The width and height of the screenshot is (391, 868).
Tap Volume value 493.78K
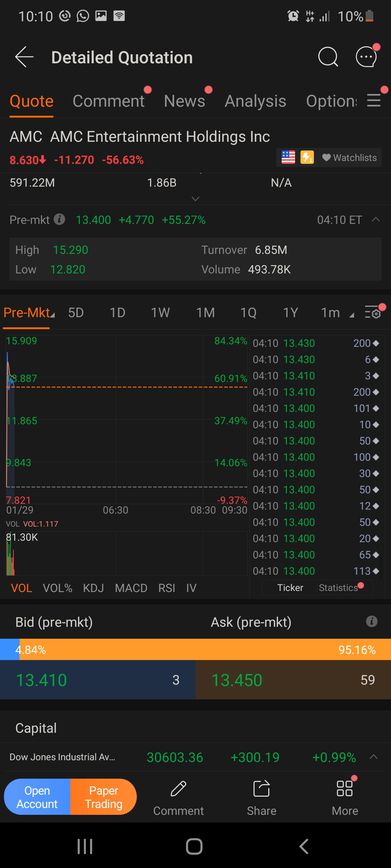pos(269,269)
